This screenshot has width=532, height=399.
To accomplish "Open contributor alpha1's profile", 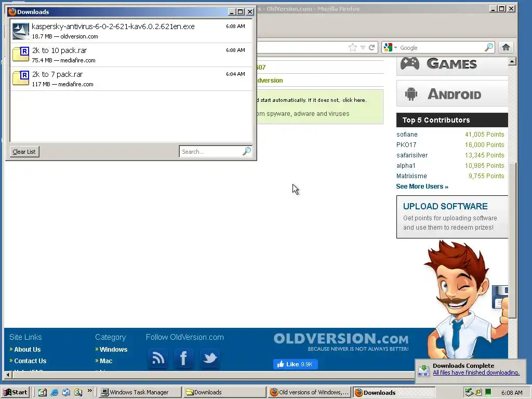I will 406,166.
